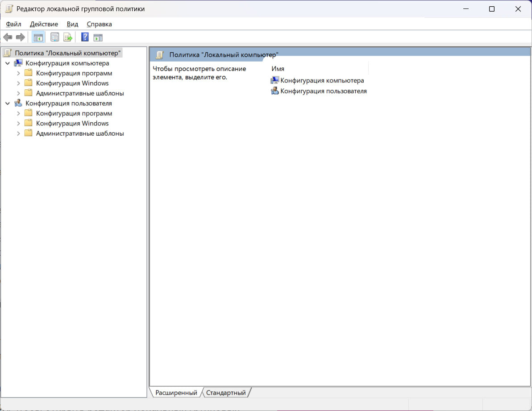Open the Файл menu

13,24
